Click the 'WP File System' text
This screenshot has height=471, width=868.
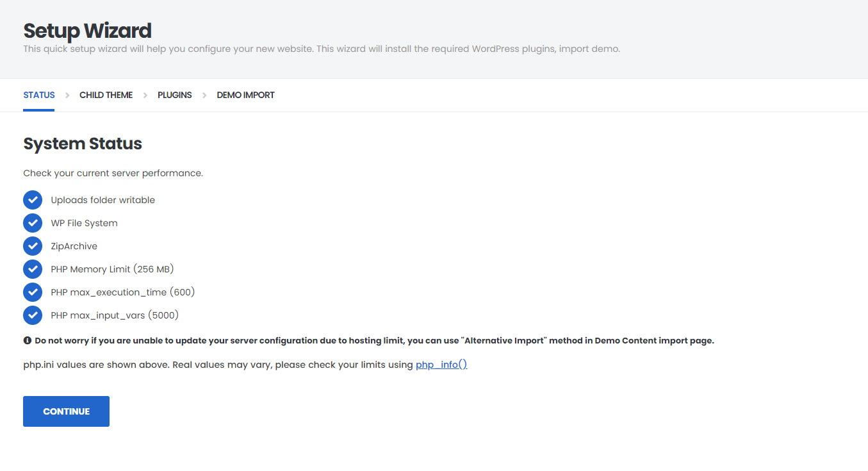pos(85,223)
